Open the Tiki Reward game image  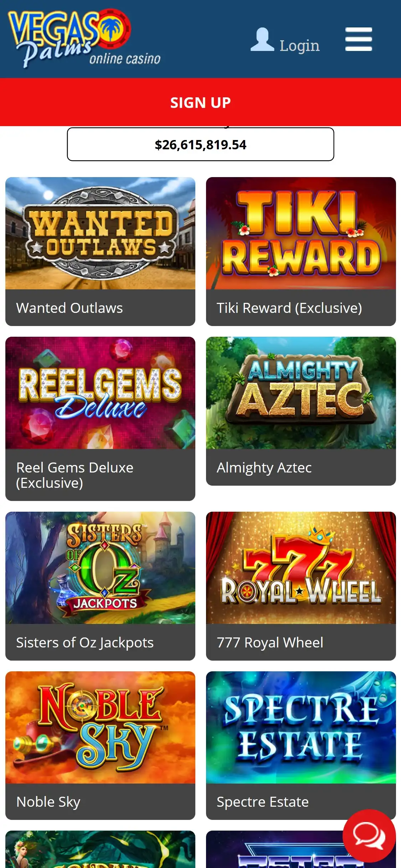pos(301,233)
